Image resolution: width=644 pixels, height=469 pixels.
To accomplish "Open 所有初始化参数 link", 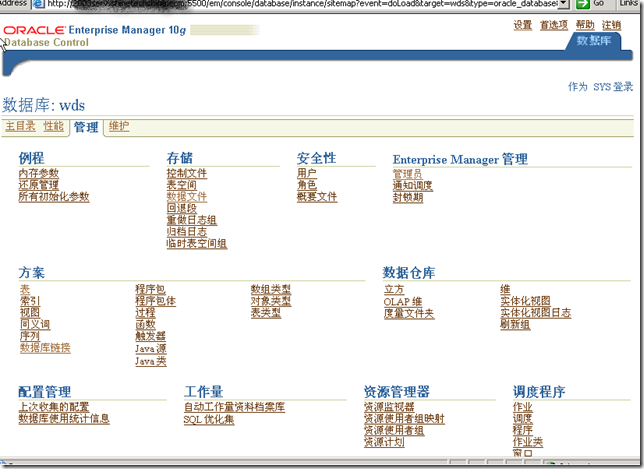I will click(54, 197).
